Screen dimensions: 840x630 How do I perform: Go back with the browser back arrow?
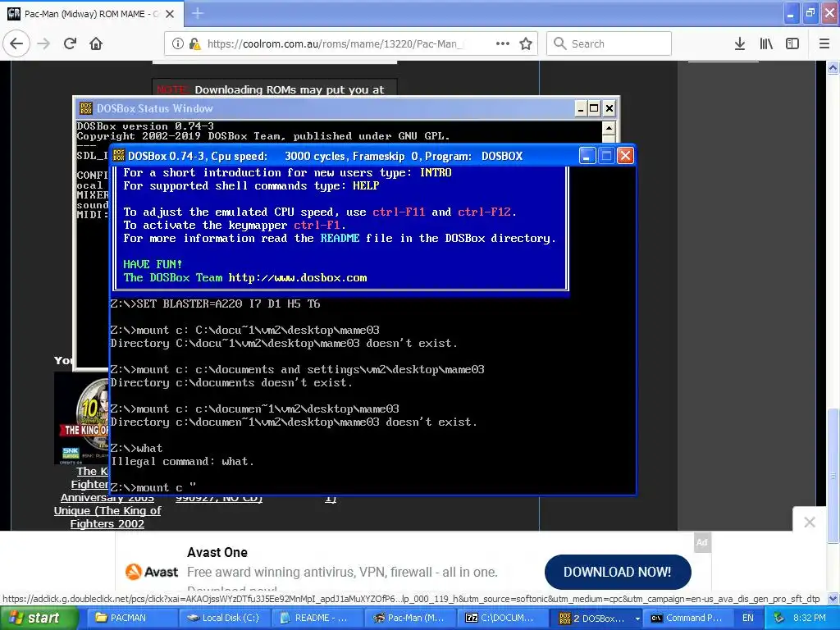(x=16, y=43)
